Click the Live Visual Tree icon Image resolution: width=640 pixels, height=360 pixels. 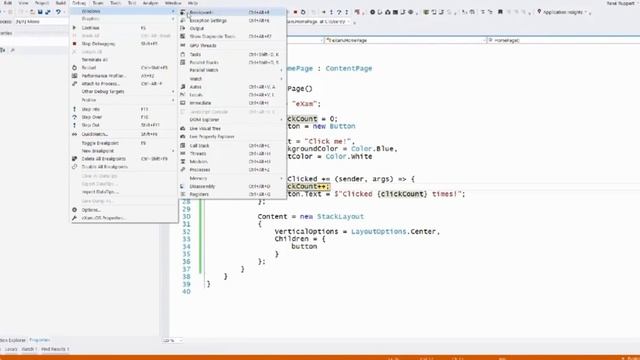[x=183, y=129]
